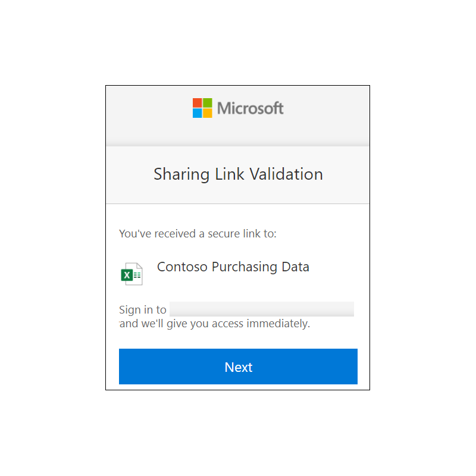The image size is (476, 476).
Task: Click the "Sign in to" label
Action: click(143, 310)
